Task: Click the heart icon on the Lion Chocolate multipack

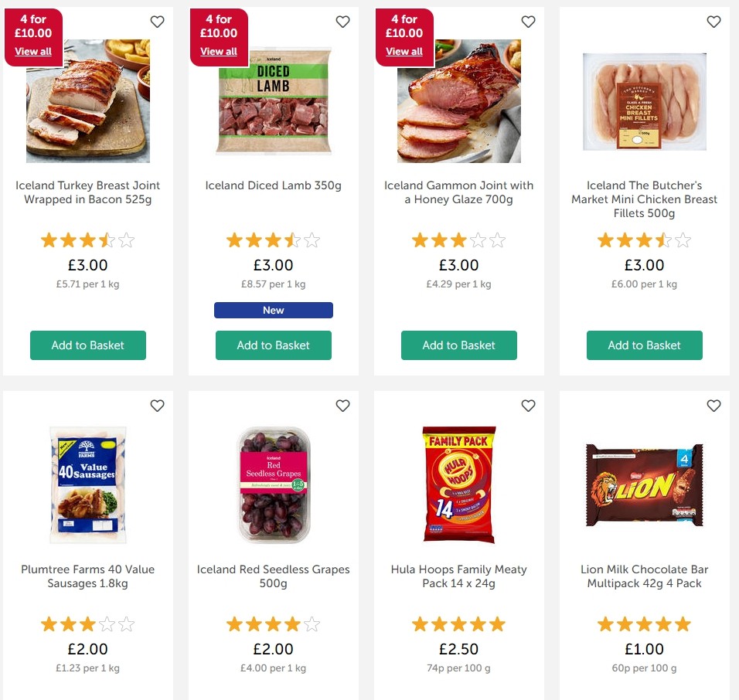Action: coord(713,405)
